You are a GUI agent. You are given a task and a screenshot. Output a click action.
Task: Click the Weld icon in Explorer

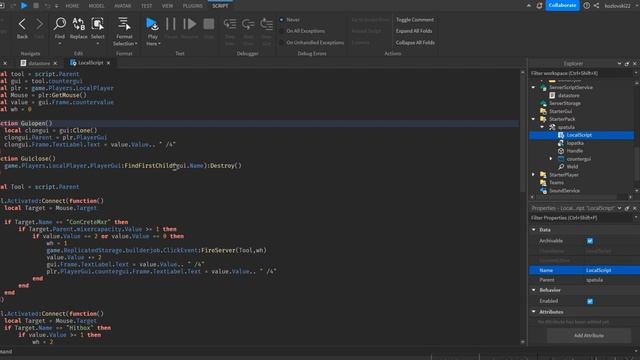[x=561, y=167]
